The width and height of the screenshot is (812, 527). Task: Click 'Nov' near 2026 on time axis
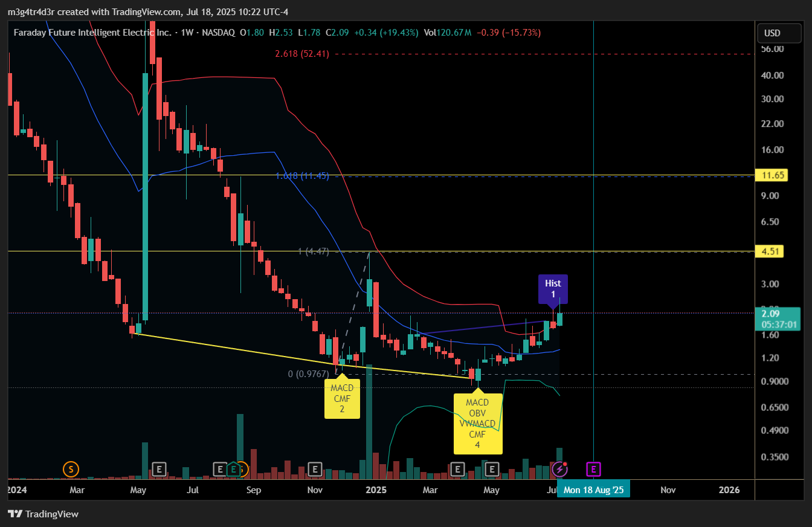668,490
